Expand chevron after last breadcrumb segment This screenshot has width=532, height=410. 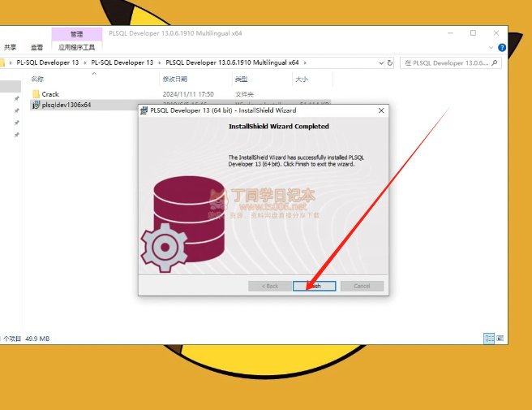pyautogui.click(x=305, y=63)
